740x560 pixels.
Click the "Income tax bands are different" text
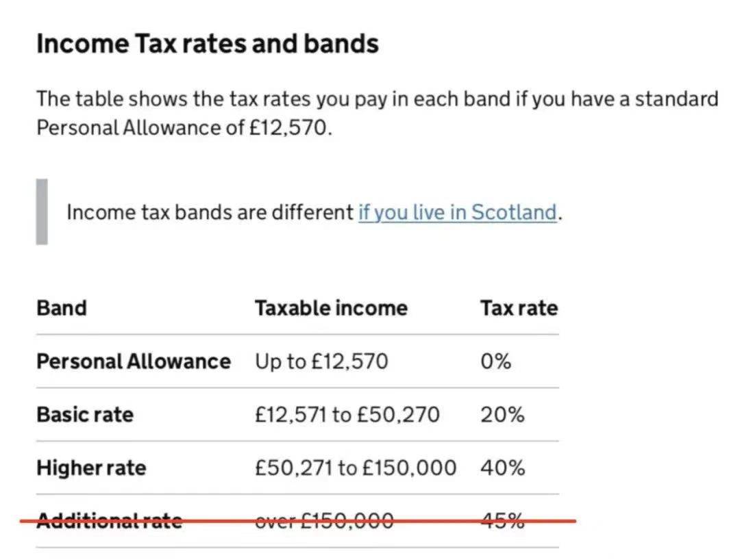(x=210, y=212)
